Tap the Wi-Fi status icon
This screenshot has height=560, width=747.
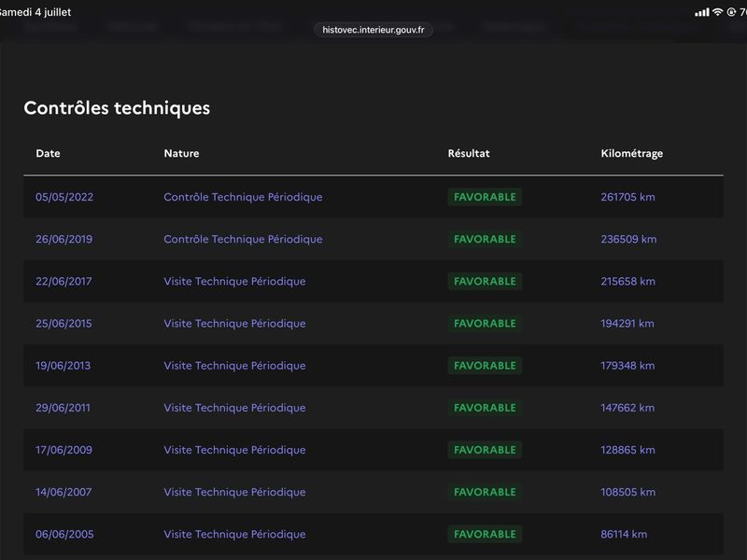click(717, 12)
